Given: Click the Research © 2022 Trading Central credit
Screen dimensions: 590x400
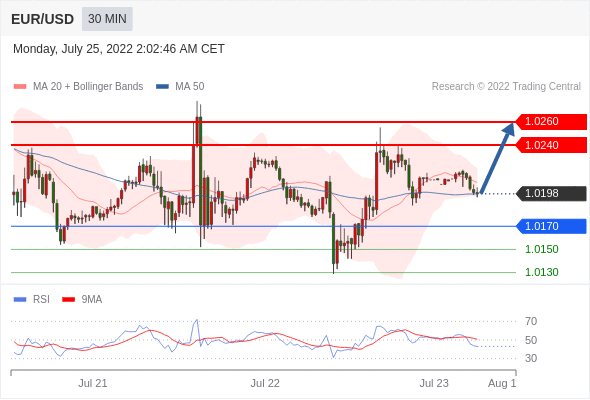Looking at the screenshot, I should [x=506, y=87].
